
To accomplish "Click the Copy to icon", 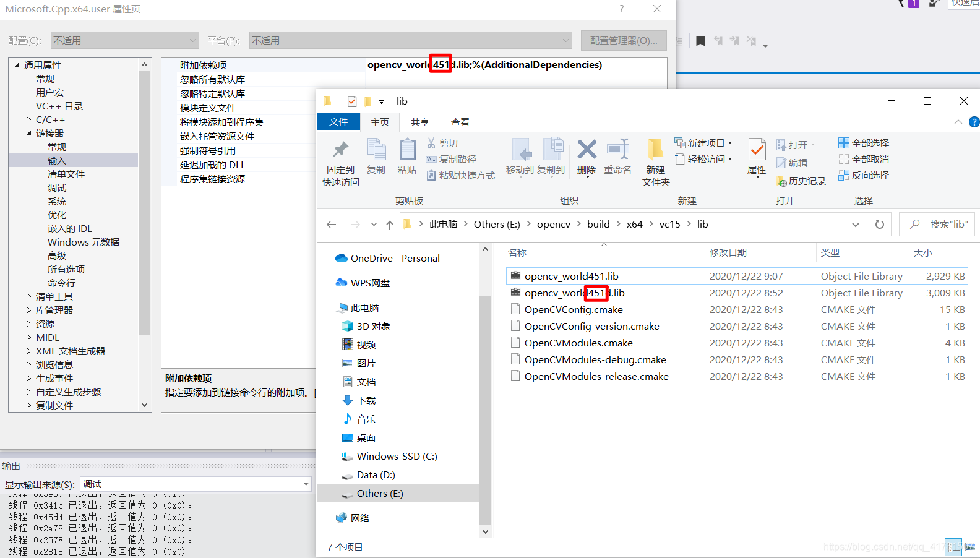I will (x=552, y=150).
